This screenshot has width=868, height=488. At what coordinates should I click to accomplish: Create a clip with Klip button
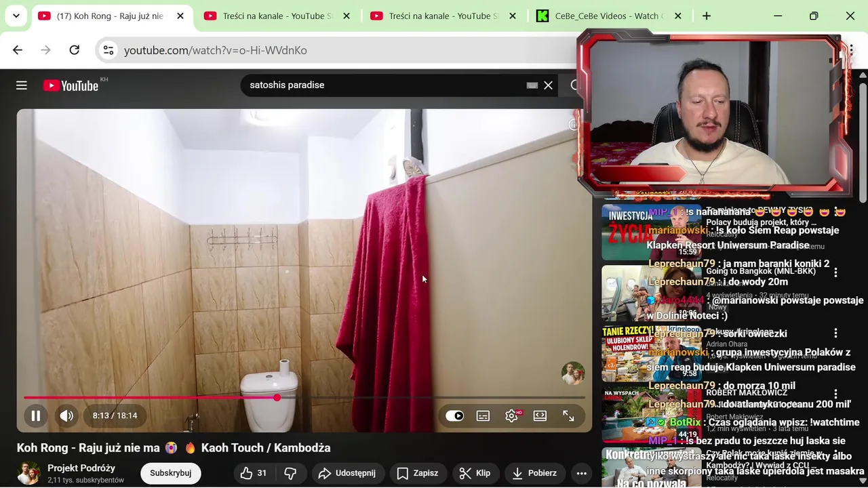pyautogui.click(x=475, y=473)
